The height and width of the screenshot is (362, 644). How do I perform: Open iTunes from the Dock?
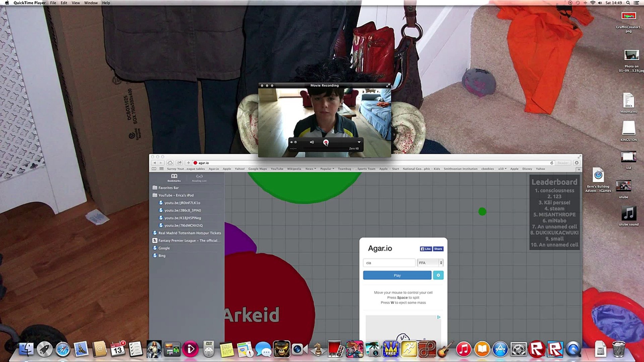click(x=464, y=349)
